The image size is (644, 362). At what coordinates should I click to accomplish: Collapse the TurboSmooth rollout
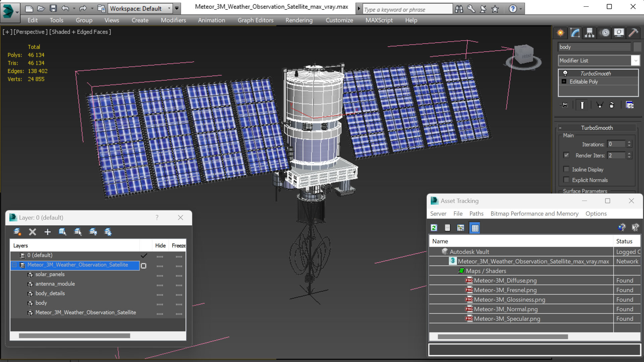pyautogui.click(x=560, y=128)
